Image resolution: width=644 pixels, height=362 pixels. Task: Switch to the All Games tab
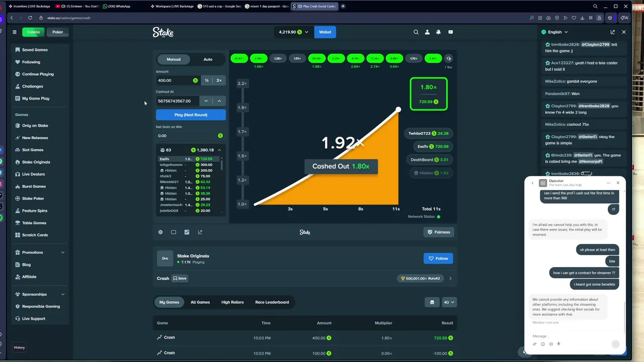point(200,302)
